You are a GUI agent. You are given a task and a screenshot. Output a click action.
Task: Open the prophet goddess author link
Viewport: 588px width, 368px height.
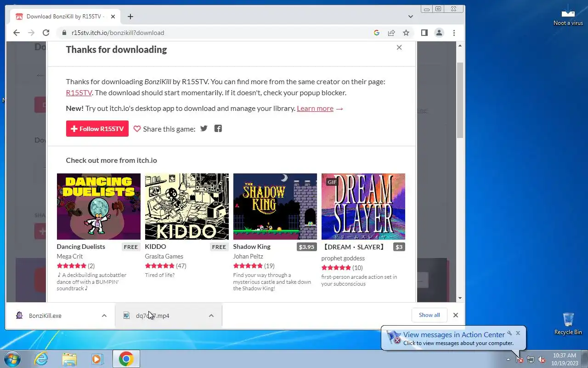click(343, 258)
